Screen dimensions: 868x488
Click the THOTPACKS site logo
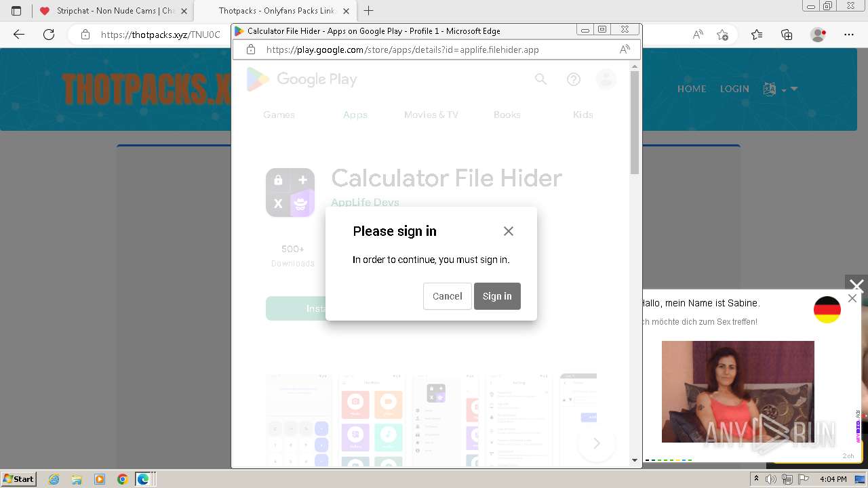point(146,89)
